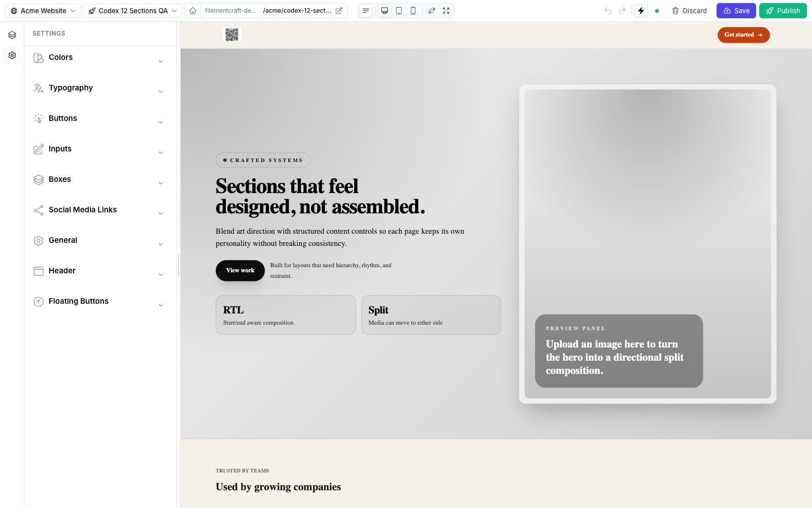Screen dimensions: 812x508
Task: Expand the General settings section
Action: (100, 241)
